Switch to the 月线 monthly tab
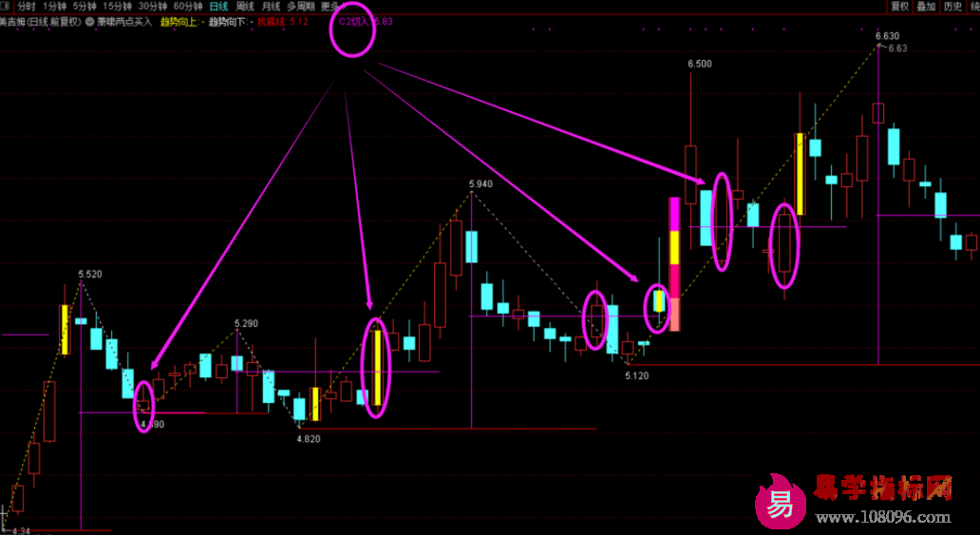This screenshot has height=535, width=980. pos(271,6)
